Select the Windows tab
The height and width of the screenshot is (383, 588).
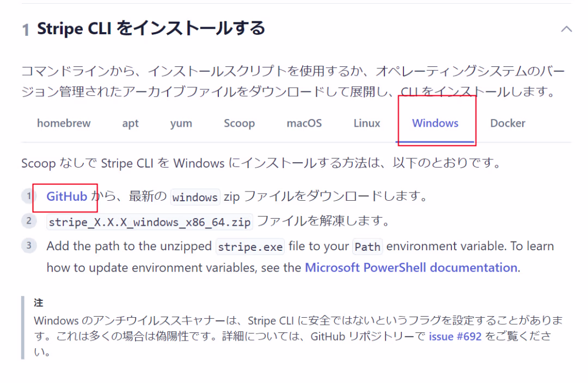click(x=435, y=123)
